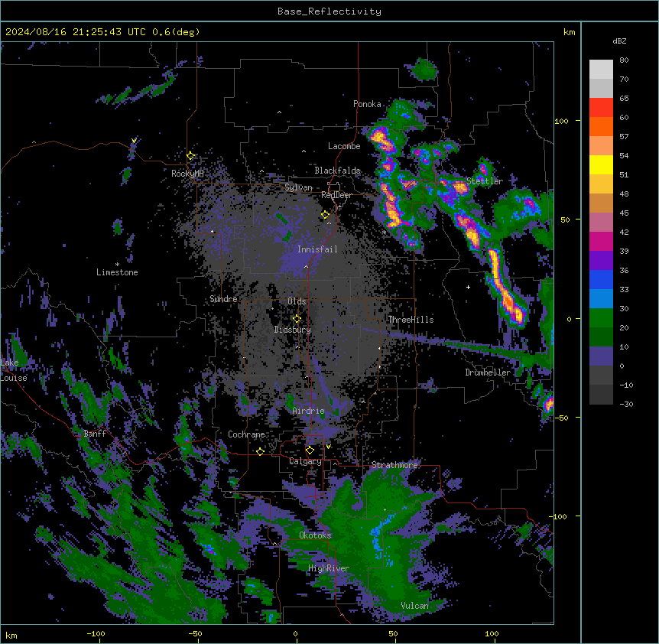Screen dimensions: 659x644
Task: Click the Base_Reflectivity title text
Action: pos(329,11)
